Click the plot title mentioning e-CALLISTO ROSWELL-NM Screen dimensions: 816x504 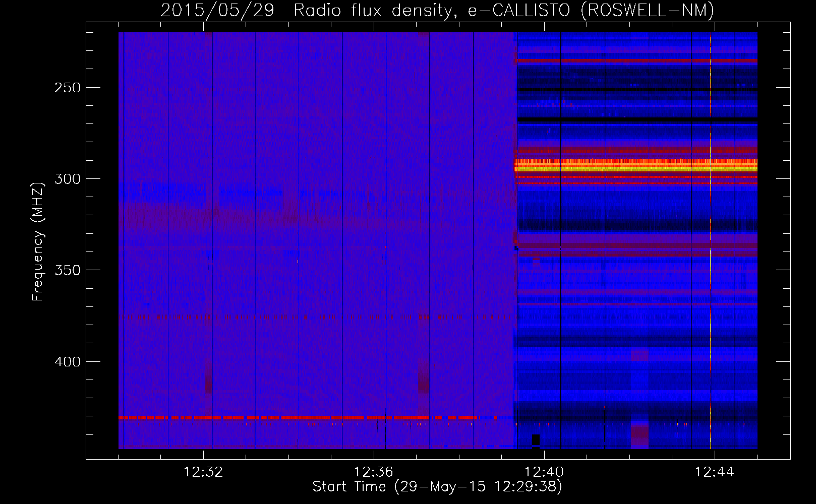[x=437, y=10]
